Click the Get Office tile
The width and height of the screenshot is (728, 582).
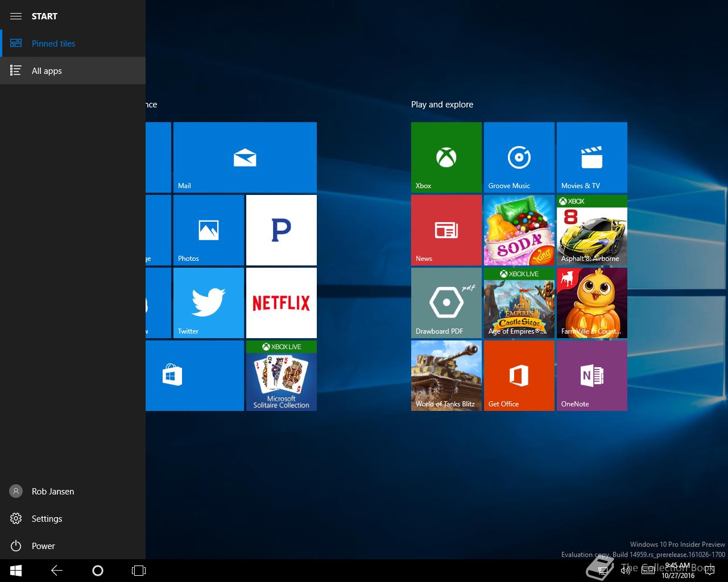point(519,376)
